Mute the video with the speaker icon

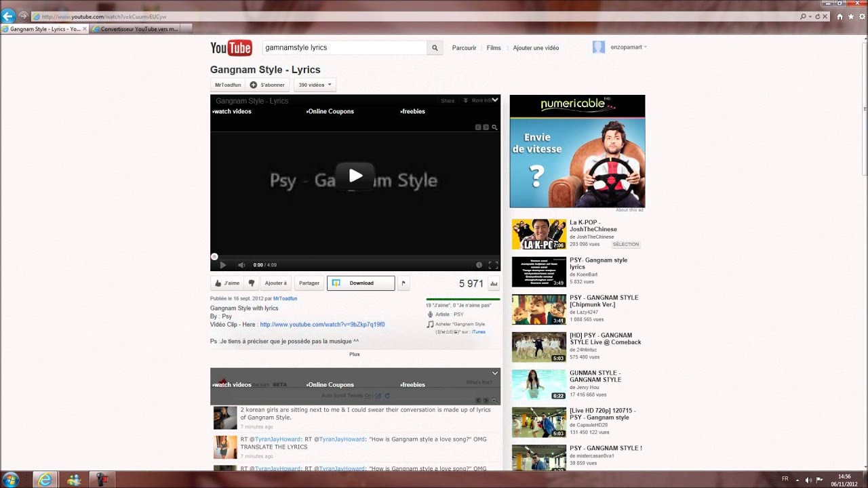(241, 265)
